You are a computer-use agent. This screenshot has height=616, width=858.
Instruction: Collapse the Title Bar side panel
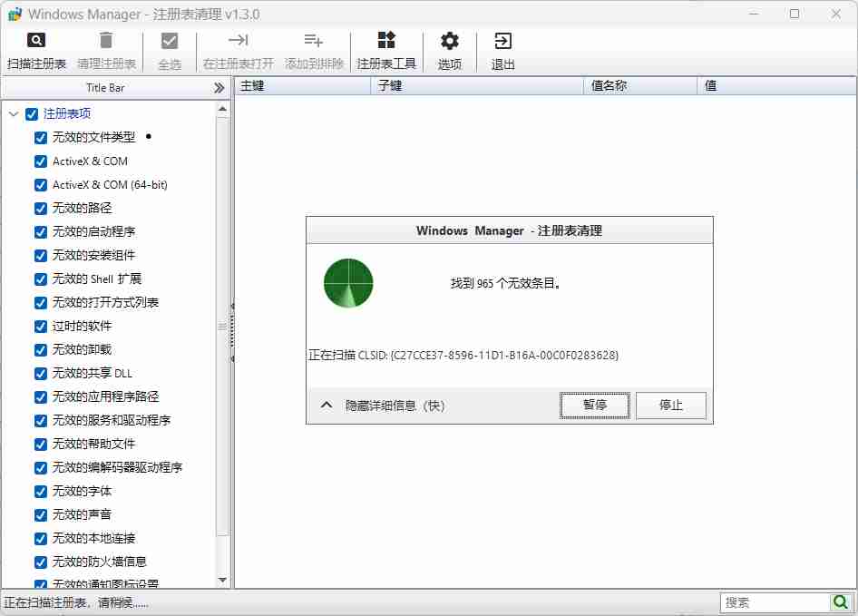point(219,88)
